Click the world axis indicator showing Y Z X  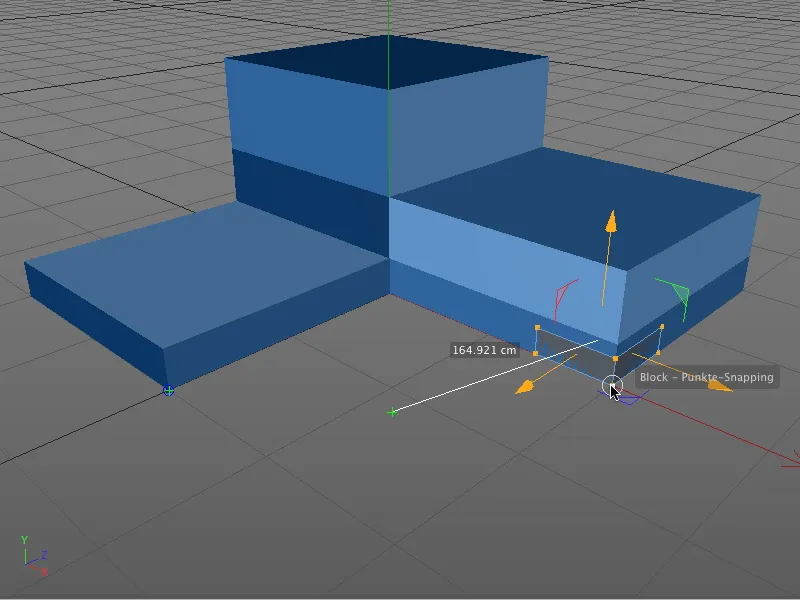(34, 556)
